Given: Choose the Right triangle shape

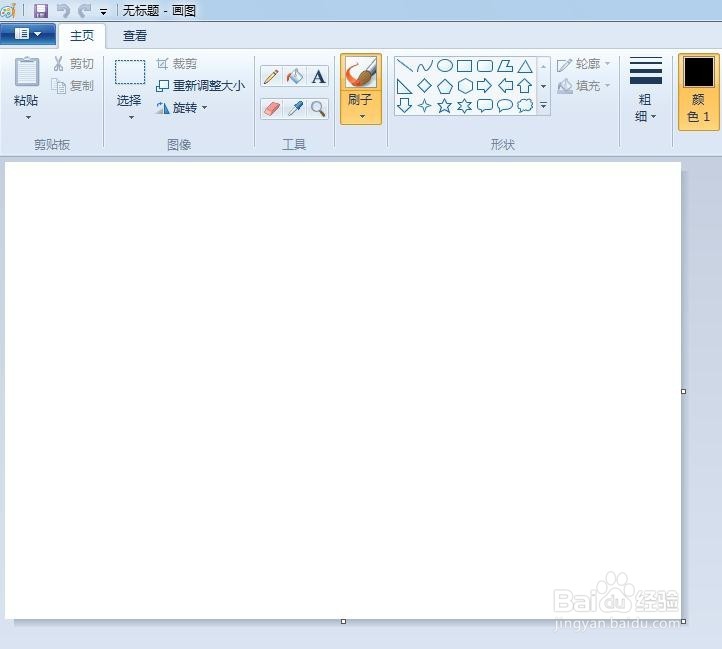Looking at the screenshot, I should (x=404, y=86).
